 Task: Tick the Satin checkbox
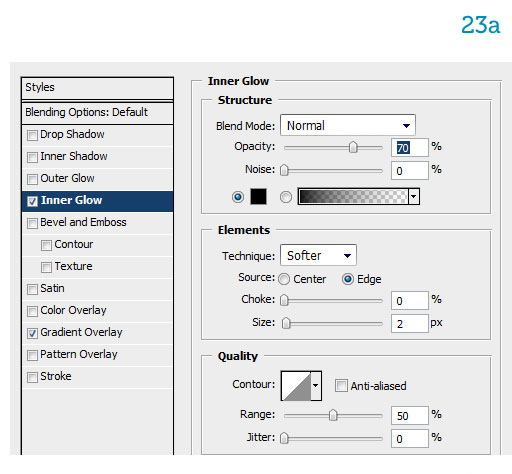[32, 289]
